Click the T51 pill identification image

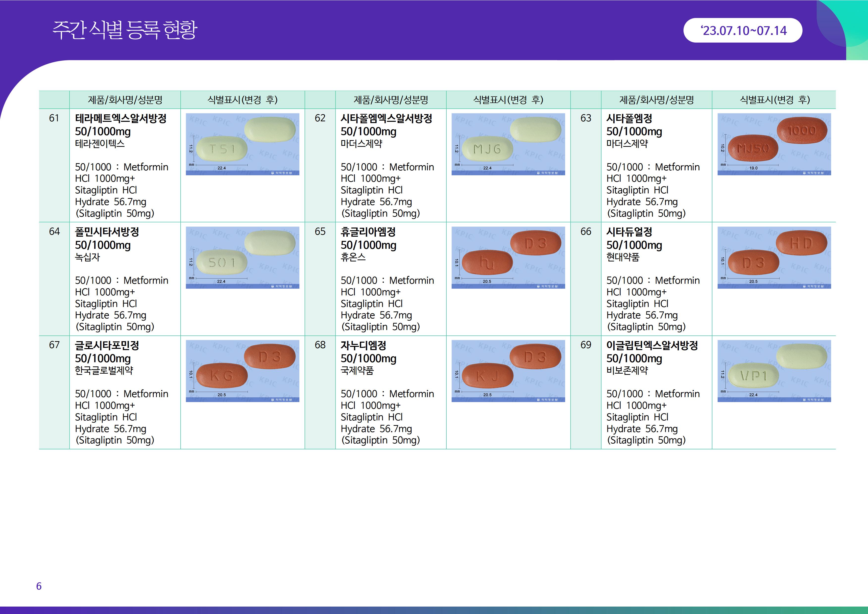pos(242,144)
